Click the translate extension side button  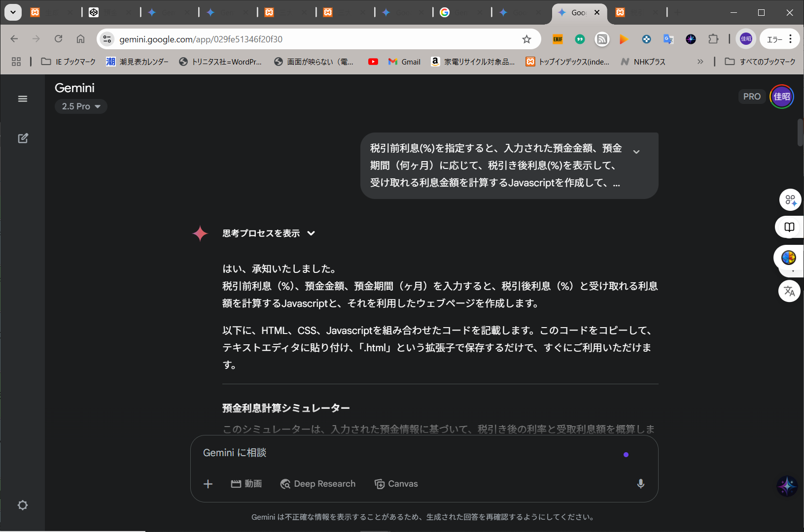point(789,291)
